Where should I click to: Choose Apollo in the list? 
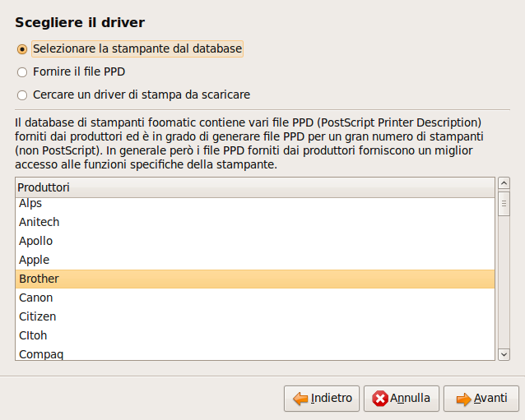point(255,241)
